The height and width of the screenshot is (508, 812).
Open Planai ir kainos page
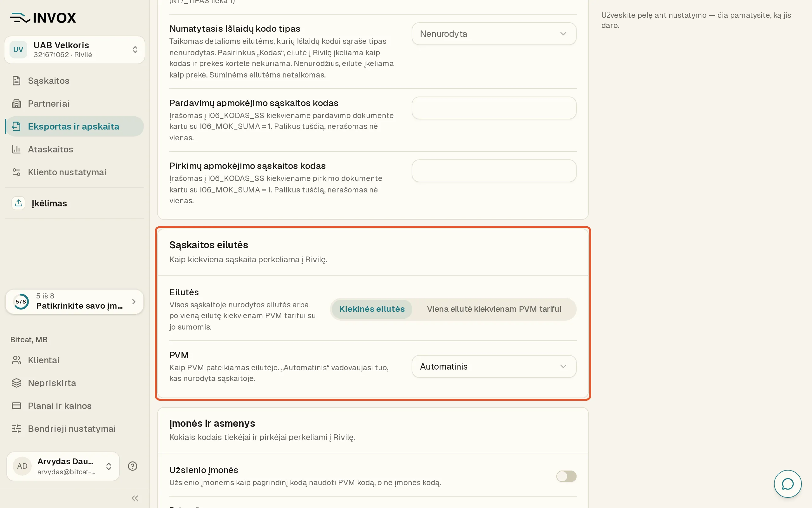coord(75,406)
